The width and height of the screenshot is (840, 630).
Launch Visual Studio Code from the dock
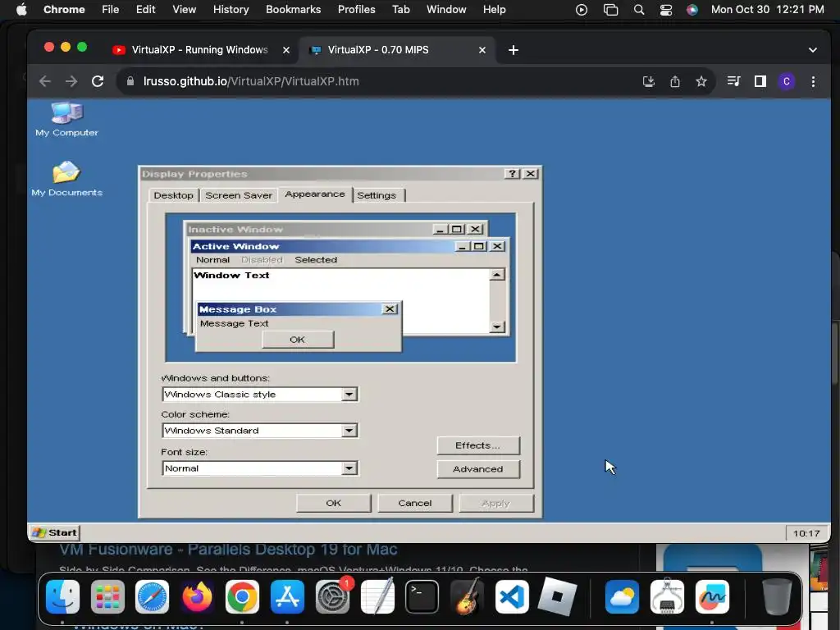click(512, 596)
